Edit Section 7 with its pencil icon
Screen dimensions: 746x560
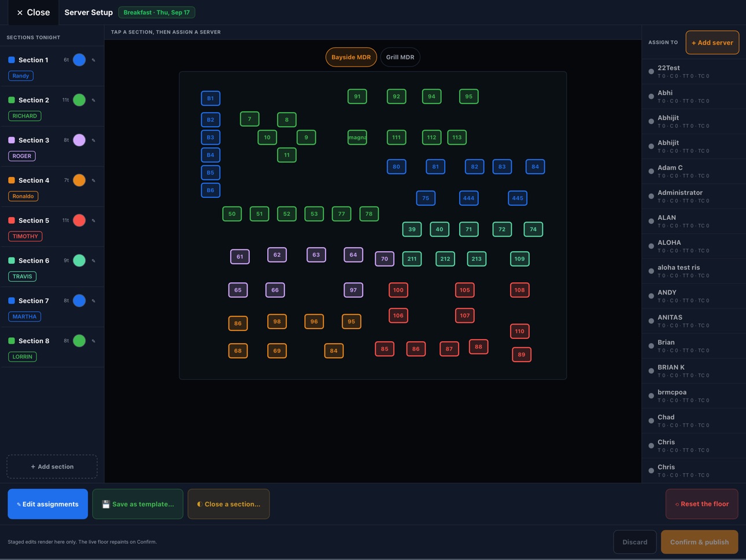tap(94, 301)
